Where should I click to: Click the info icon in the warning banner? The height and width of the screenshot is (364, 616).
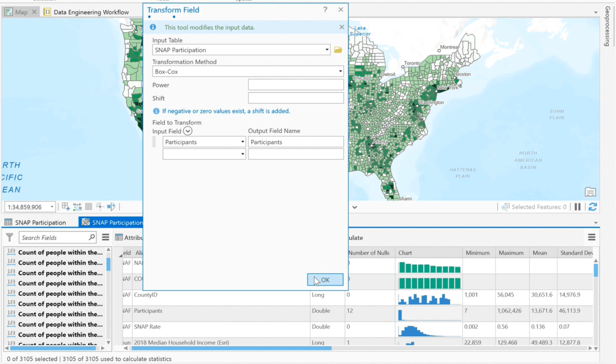(153, 27)
